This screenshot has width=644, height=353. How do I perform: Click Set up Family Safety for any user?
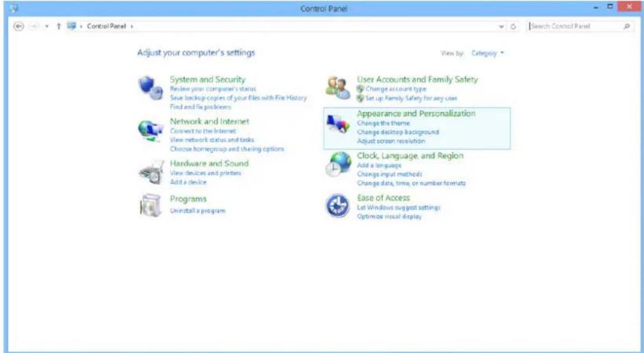(411, 98)
